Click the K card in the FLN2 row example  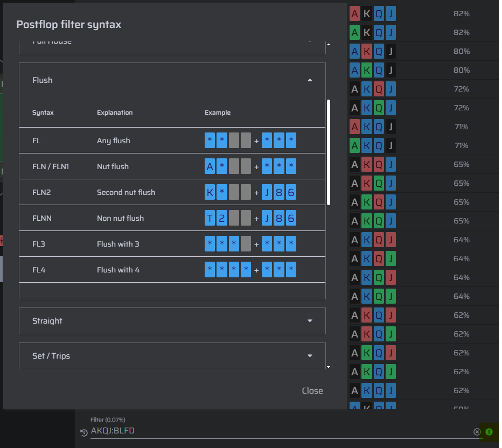[210, 192]
